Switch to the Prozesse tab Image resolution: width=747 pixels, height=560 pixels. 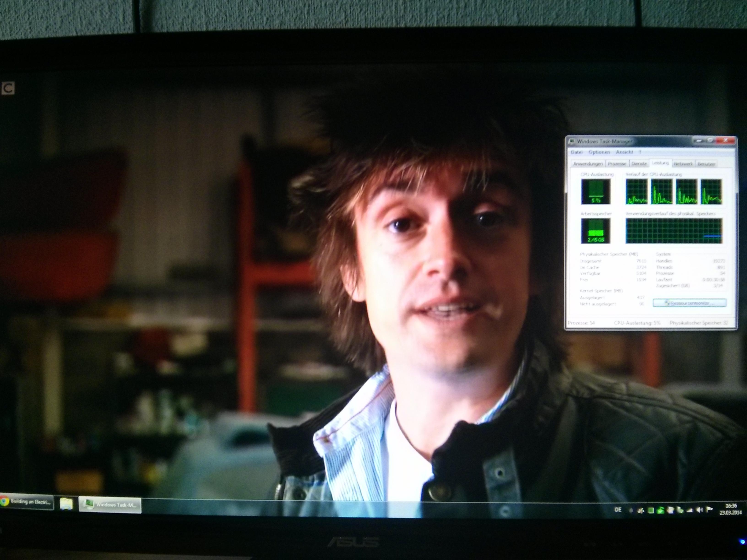pos(617,164)
